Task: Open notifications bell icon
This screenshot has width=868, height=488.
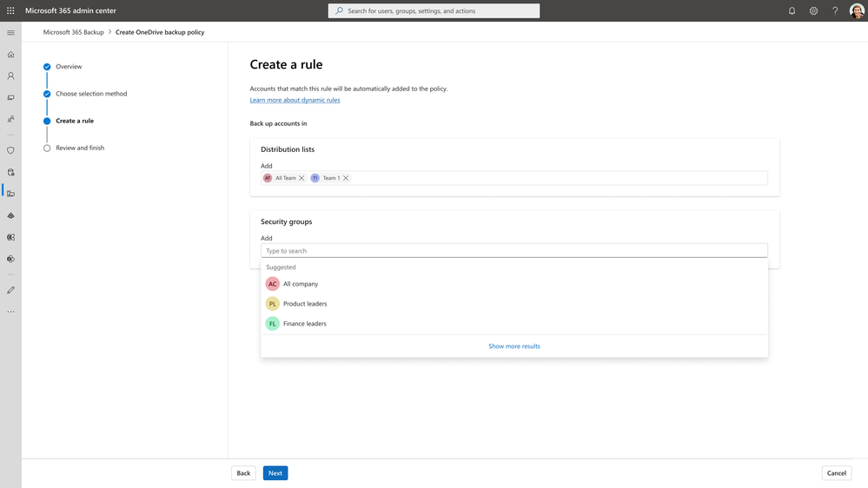Action: [792, 10]
